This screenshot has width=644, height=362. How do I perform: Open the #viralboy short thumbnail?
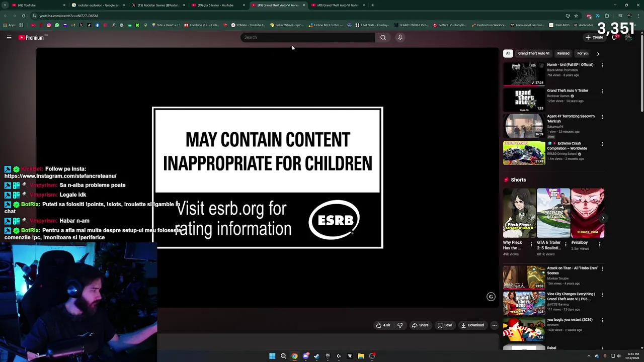[588, 213]
